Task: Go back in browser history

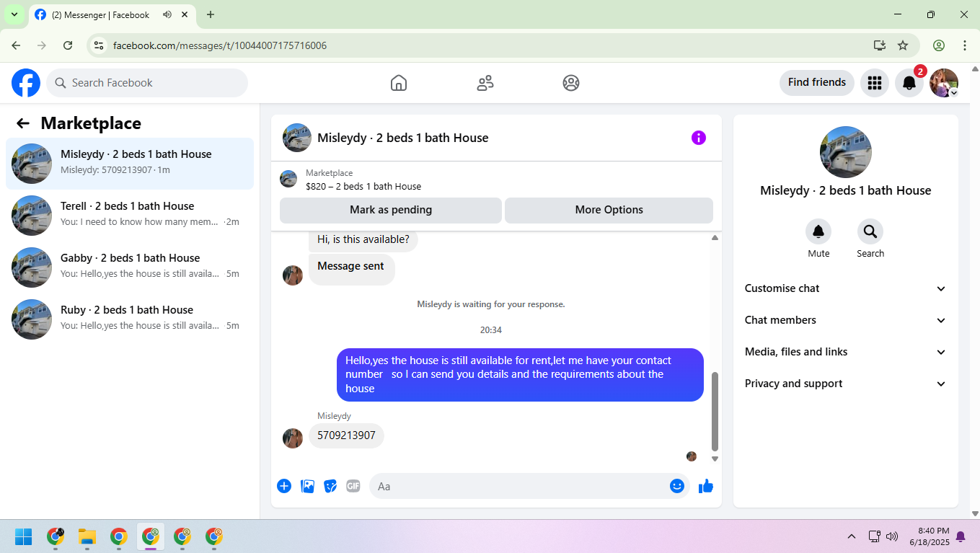Action: click(x=16, y=45)
